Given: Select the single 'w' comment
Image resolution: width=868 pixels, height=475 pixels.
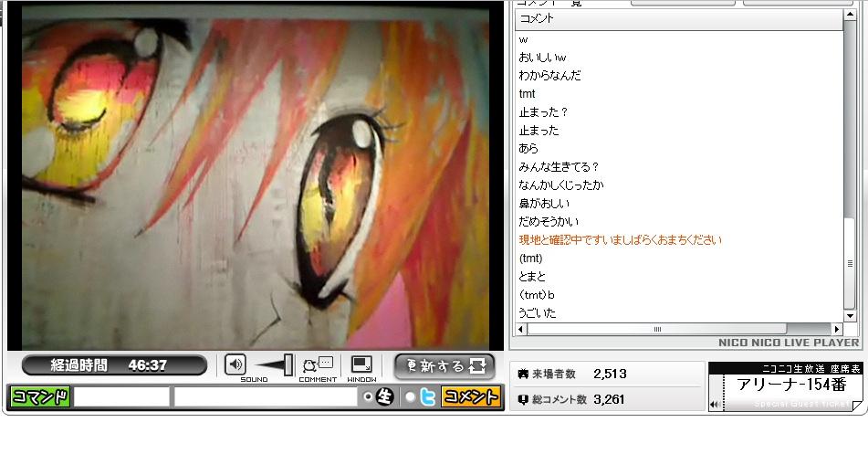Looking at the screenshot, I should coord(523,40).
